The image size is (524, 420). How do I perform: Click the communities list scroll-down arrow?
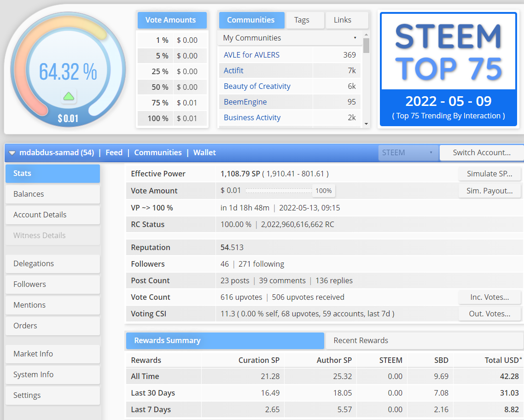(366, 123)
